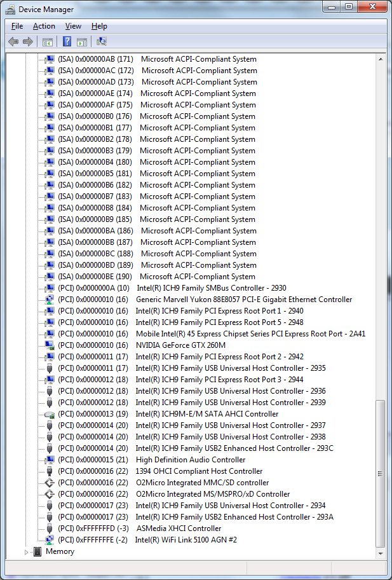This screenshot has width=392, height=580.
Task: Click the Forward arrow toolbar icon
Action: (x=28, y=41)
